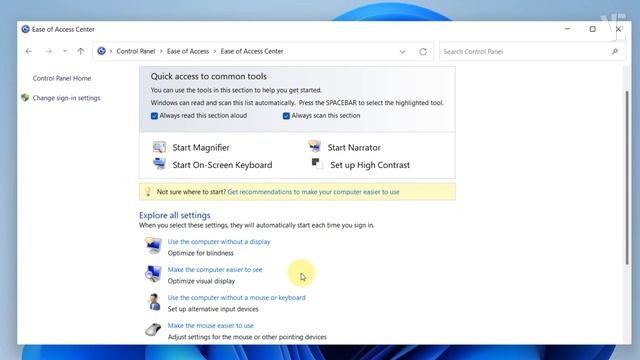Viewport: 640px width, 360px height.
Task: Click the Ease of Access icon in address bar
Action: pyautogui.click(x=101, y=51)
